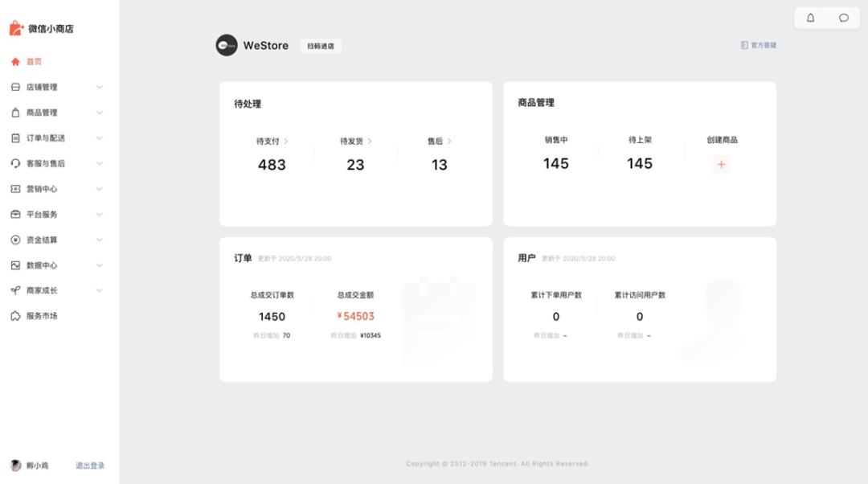Open the 订单与配送 menu label

[x=46, y=138]
